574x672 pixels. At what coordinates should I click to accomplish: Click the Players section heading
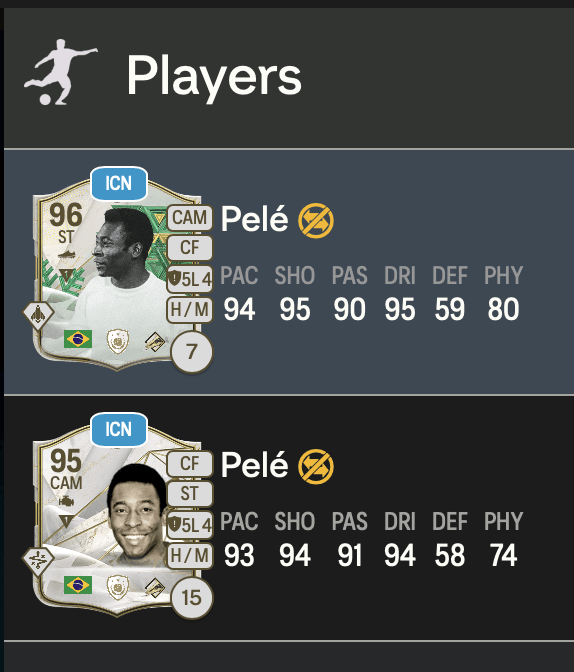(x=214, y=78)
